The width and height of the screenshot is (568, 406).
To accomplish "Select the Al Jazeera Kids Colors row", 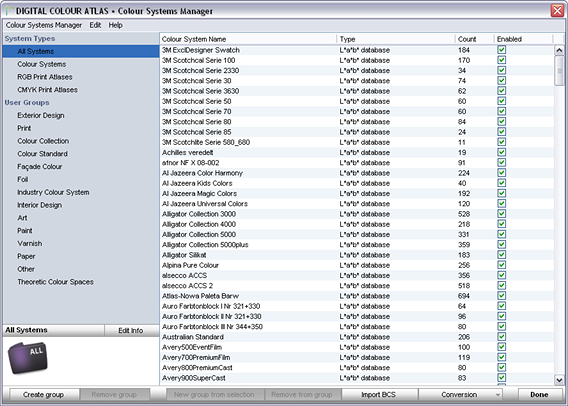I will coord(357,183).
